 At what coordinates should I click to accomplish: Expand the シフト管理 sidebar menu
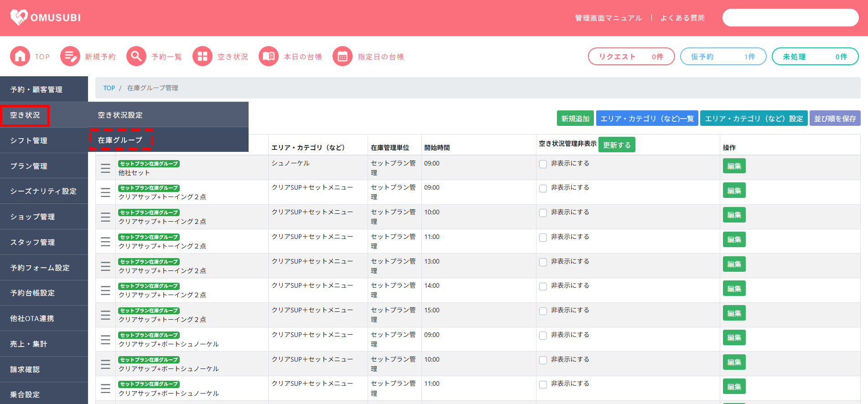pyautogui.click(x=44, y=140)
